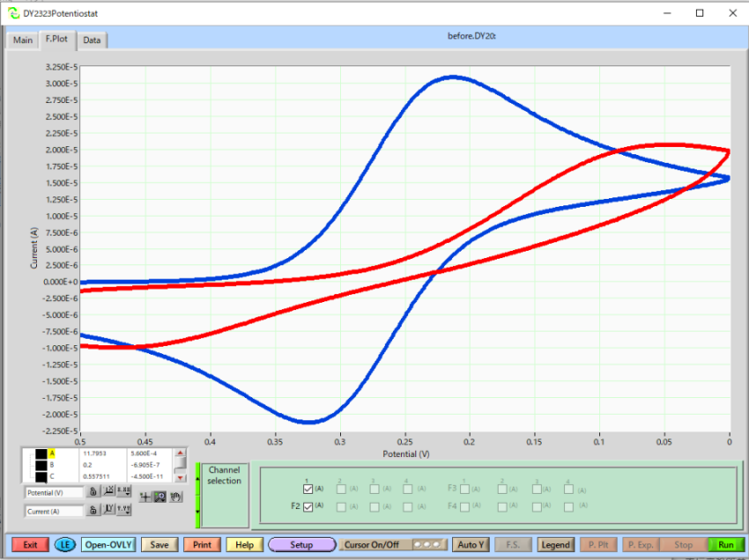Toggle the Cursor On/Off switch
The width and height of the screenshot is (749, 560).
430,545
